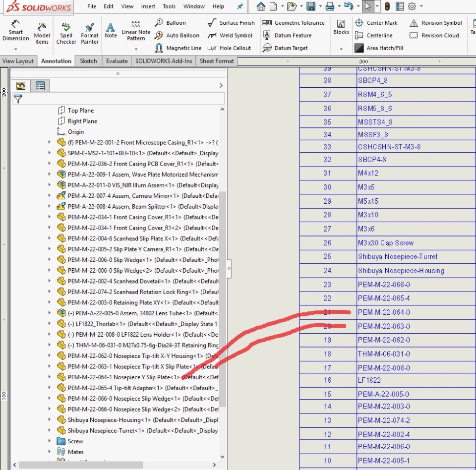Pin the SOLIDWORKS menu bar

coord(240,6)
